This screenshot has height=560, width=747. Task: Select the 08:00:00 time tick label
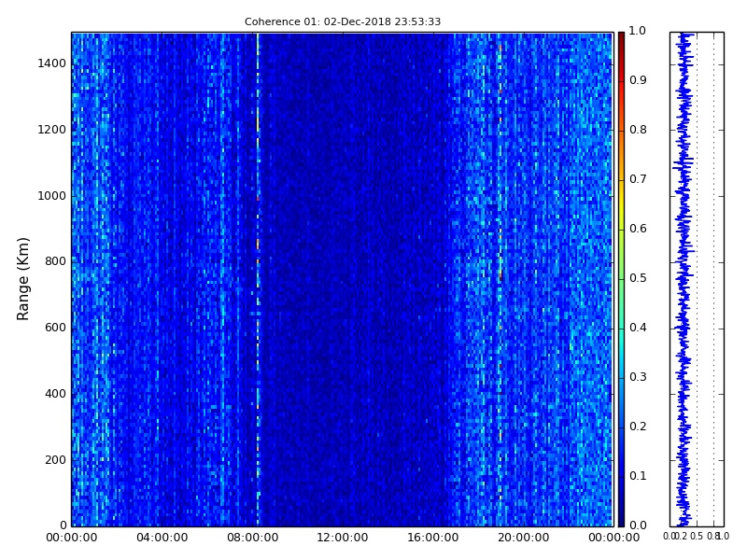(252, 539)
